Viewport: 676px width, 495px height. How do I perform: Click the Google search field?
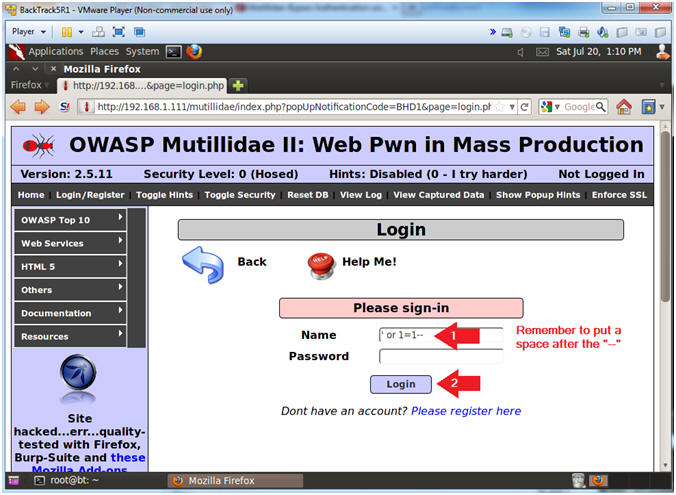pos(579,107)
